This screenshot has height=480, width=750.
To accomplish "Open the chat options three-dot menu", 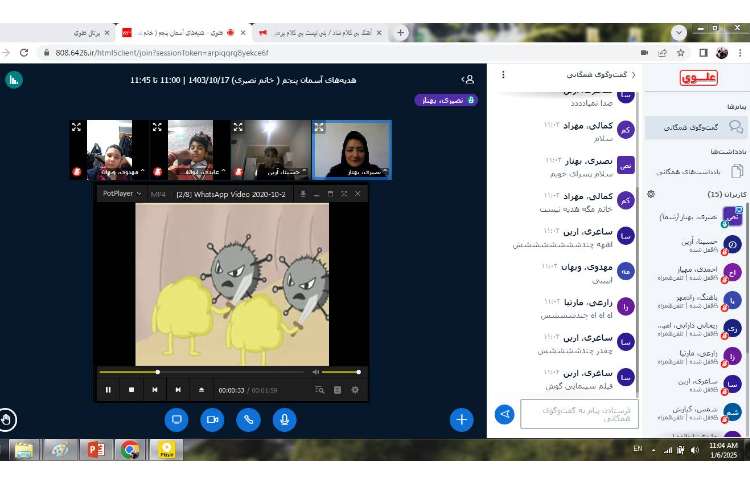I will (x=502, y=74).
